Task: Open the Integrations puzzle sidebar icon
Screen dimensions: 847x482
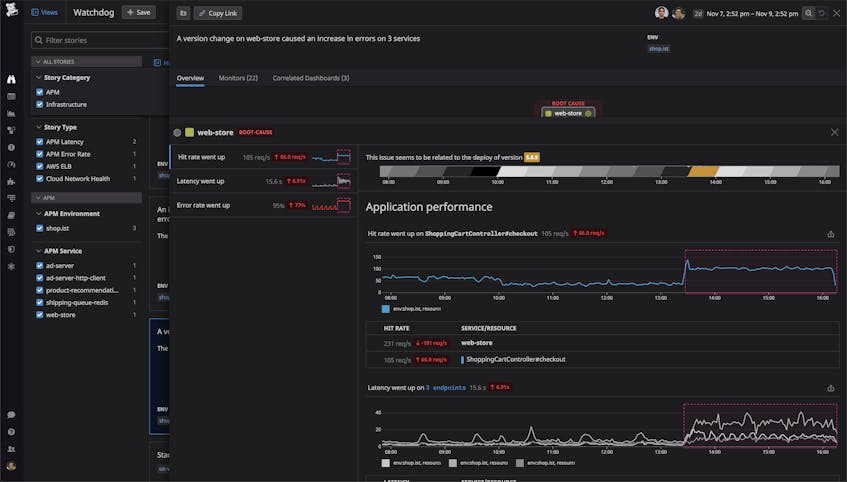Action: (11, 182)
